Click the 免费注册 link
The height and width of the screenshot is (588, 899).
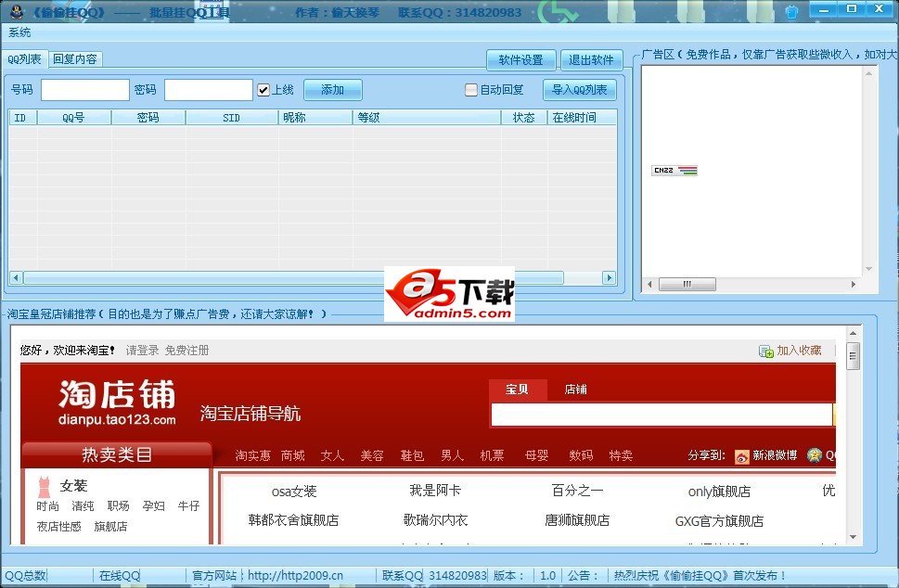(x=186, y=351)
